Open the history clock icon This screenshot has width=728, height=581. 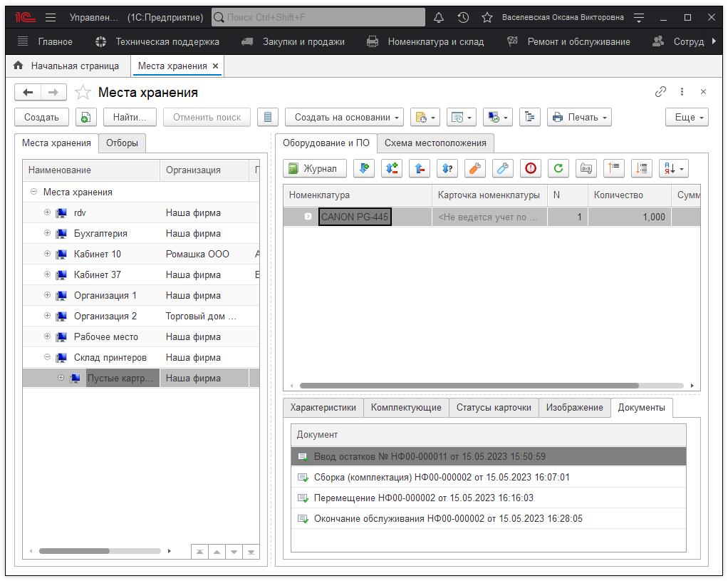pyautogui.click(x=463, y=17)
